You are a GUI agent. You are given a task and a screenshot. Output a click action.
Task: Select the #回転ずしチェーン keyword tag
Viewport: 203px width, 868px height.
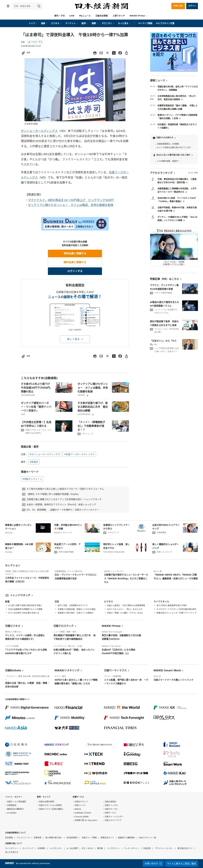point(32,479)
